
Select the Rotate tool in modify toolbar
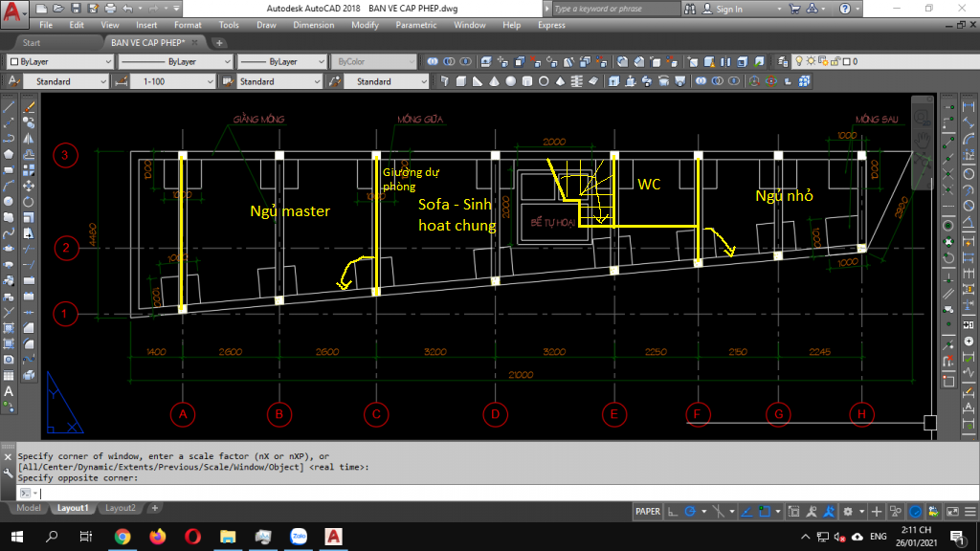click(x=29, y=202)
